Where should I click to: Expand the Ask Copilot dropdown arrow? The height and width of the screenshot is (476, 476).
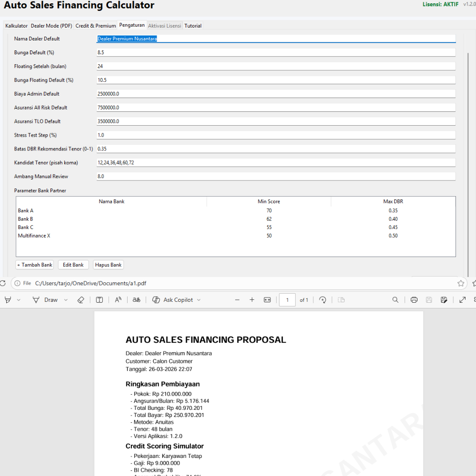pos(198,300)
